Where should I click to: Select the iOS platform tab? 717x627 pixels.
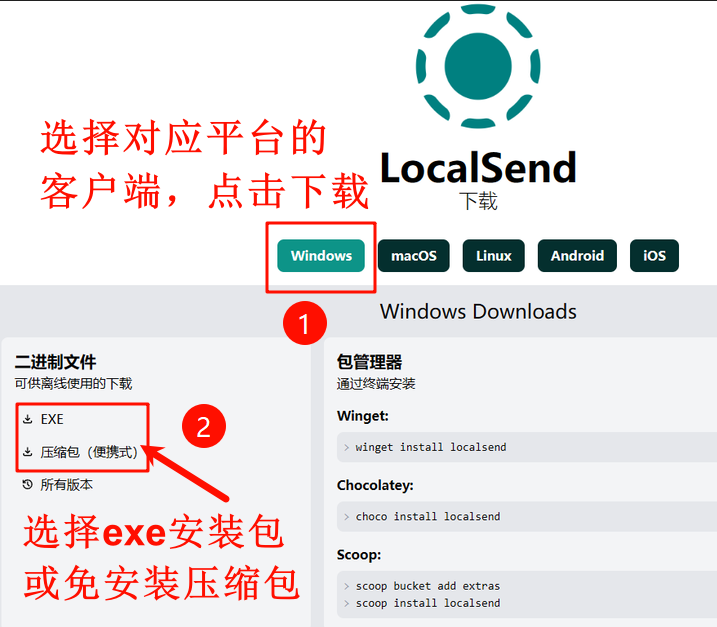click(654, 256)
